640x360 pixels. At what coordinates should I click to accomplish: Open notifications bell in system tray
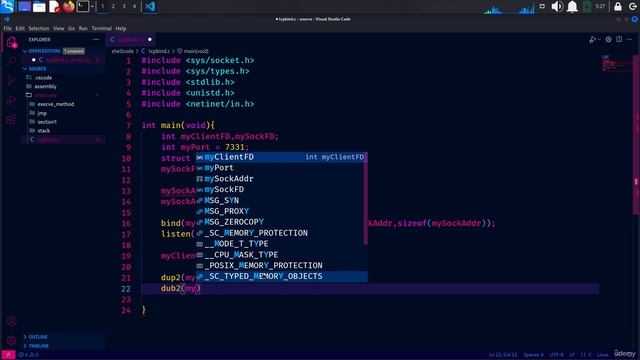point(572,7)
